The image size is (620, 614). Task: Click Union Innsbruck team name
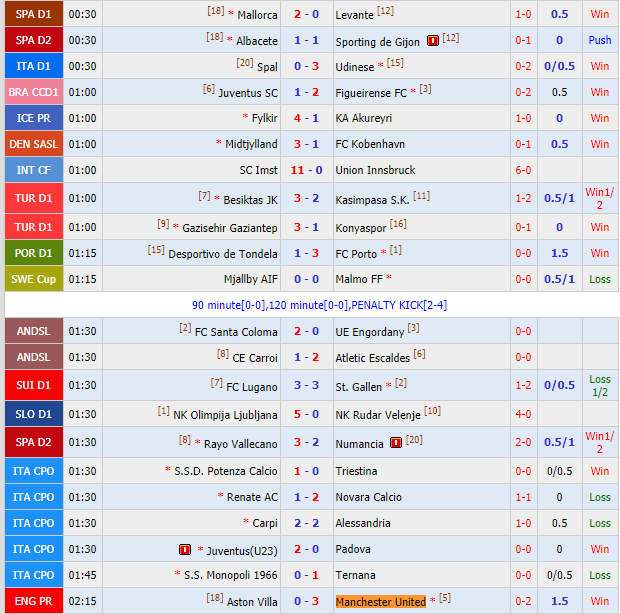tap(375, 171)
